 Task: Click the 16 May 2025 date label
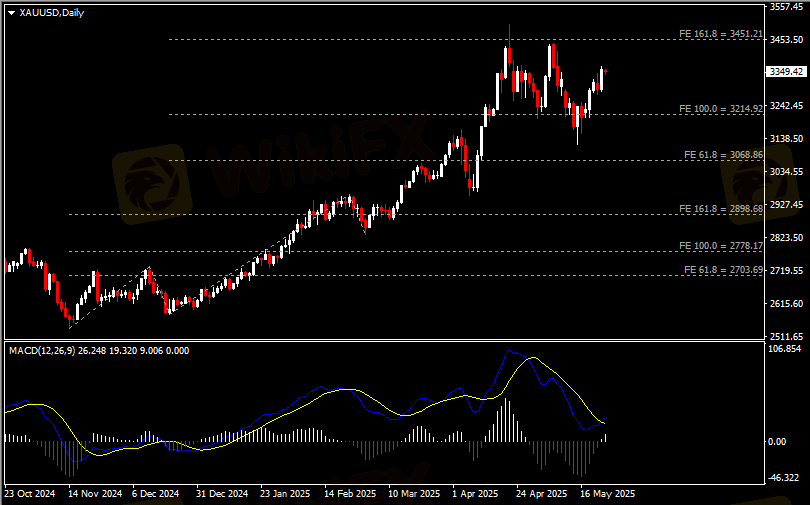pyautogui.click(x=607, y=494)
